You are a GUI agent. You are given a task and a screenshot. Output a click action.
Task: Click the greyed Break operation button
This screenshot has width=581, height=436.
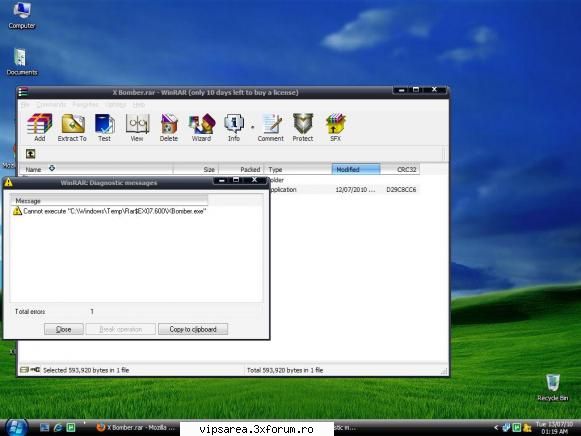121,329
